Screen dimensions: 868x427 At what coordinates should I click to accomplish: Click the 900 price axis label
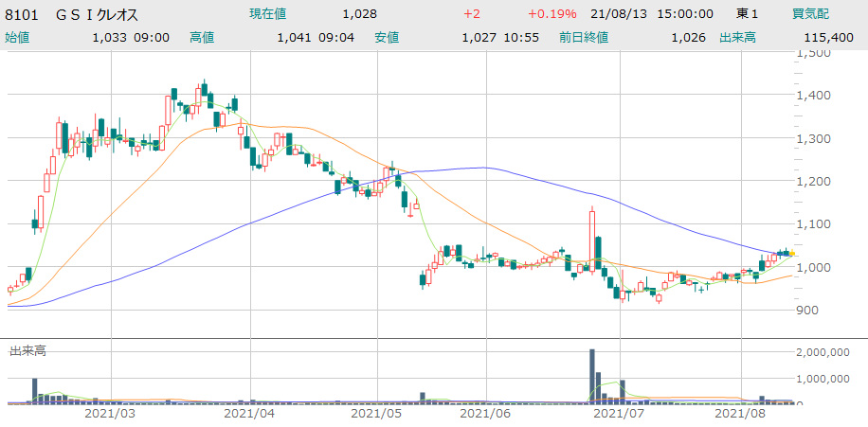(809, 310)
